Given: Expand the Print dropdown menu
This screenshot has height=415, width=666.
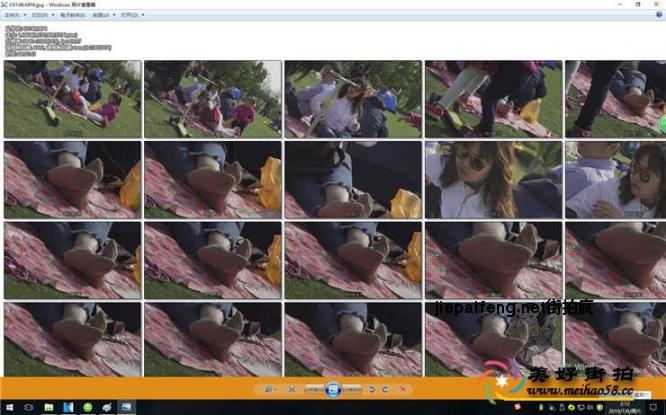Looking at the screenshot, I should click(41, 15).
